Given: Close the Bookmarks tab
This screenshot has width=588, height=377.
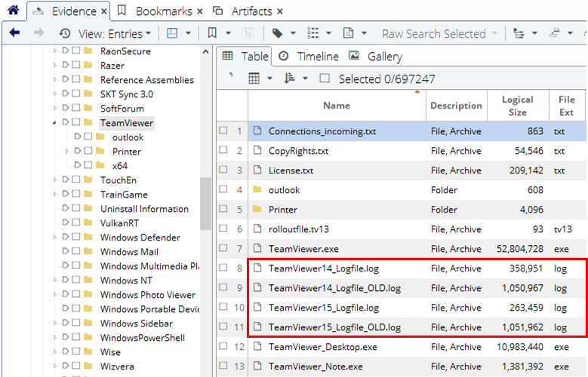Looking at the screenshot, I should click(200, 11).
